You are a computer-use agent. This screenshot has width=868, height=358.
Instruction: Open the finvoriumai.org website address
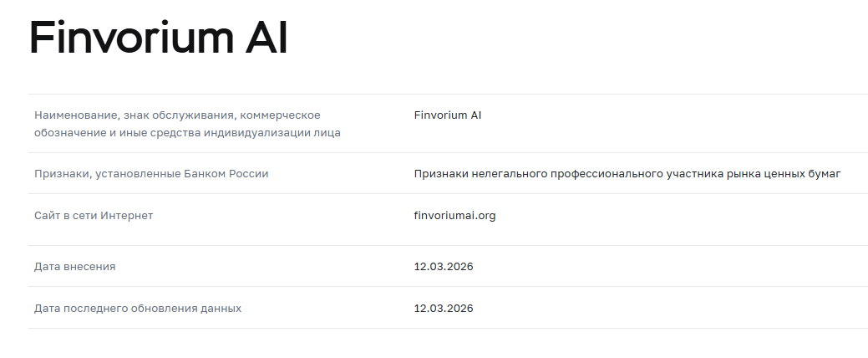[454, 216]
